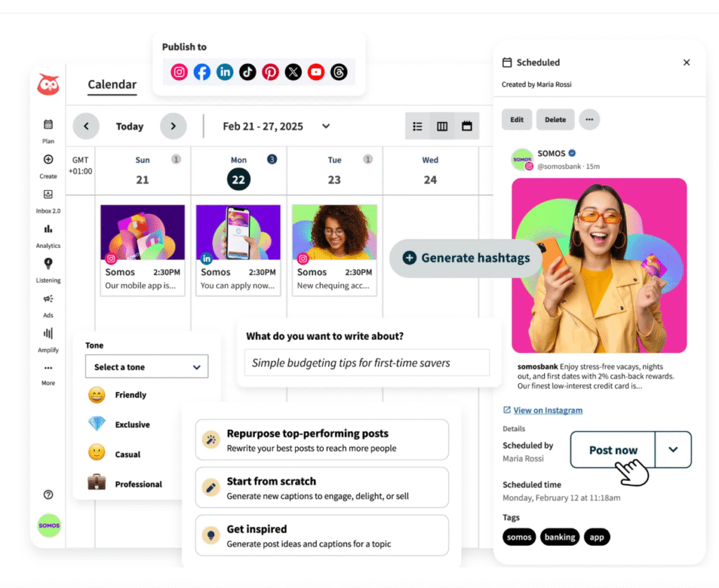Image resolution: width=719 pixels, height=588 pixels.
Task: Open the Tuesday Somos post thumbnail
Action: click(x=334, y=232)
